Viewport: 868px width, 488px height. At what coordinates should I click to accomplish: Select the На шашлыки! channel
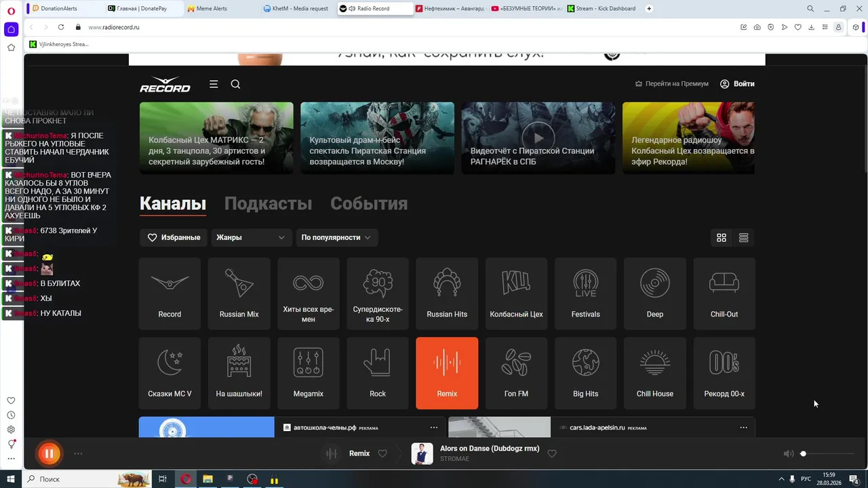point(239,373)
